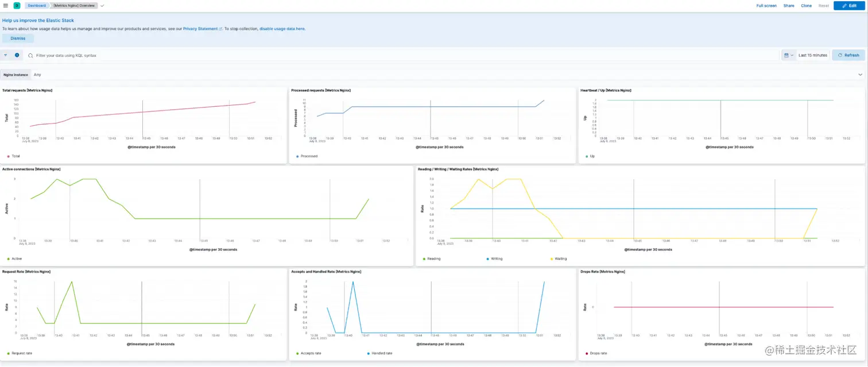This screenshot has width=868, height=367.
Task: Open the Share menu
Action: click(789, 6)
